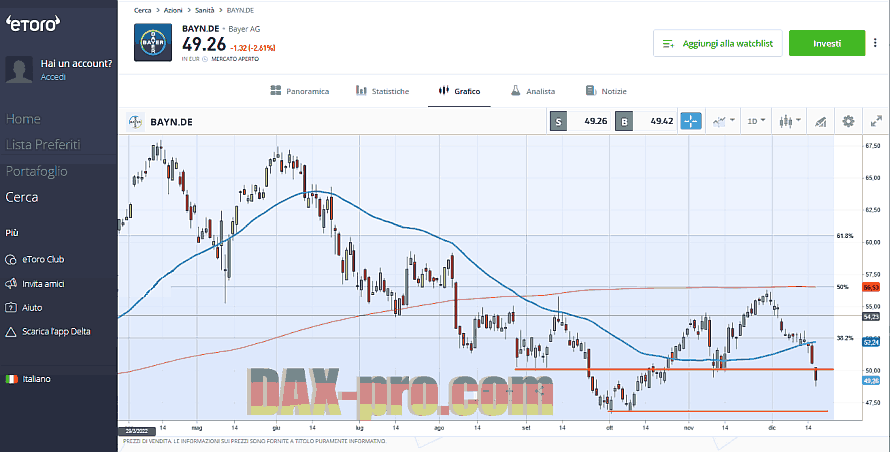The height and width of the screenshot is (452, 890).
Task: Click the 56.53 red price label
Action: (871, 287)
